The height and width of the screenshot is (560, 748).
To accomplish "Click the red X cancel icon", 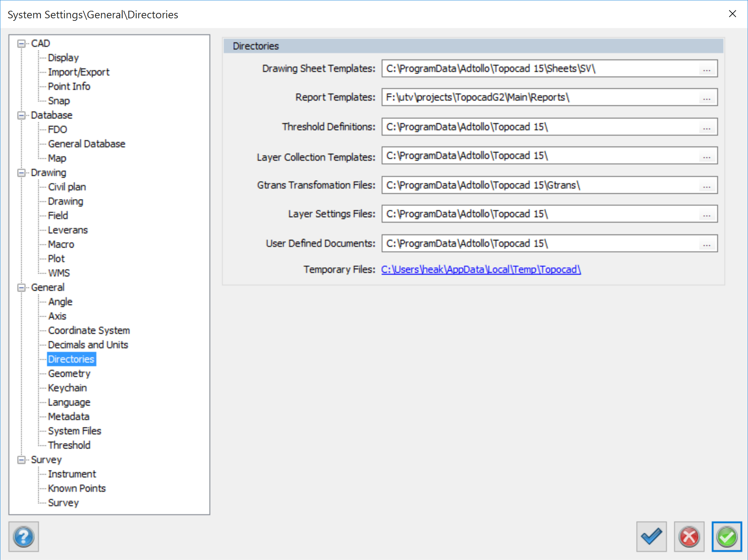I will pyautogui.click(x=689, y=537).
